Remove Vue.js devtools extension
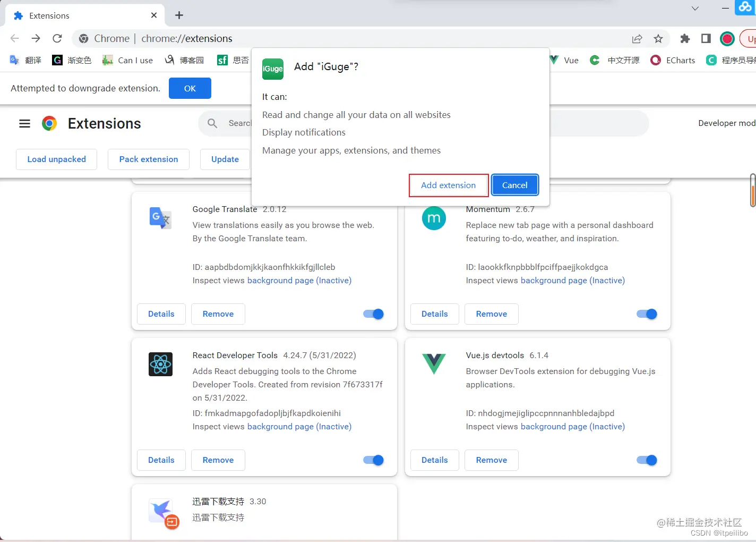This screenshot has height=542, width=756. coord(492,460)
